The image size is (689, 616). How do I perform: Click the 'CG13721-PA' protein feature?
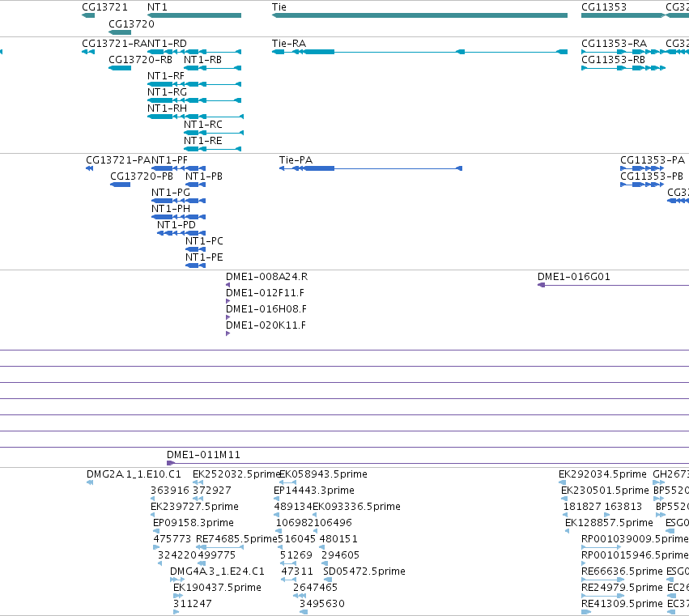(90, 168)
